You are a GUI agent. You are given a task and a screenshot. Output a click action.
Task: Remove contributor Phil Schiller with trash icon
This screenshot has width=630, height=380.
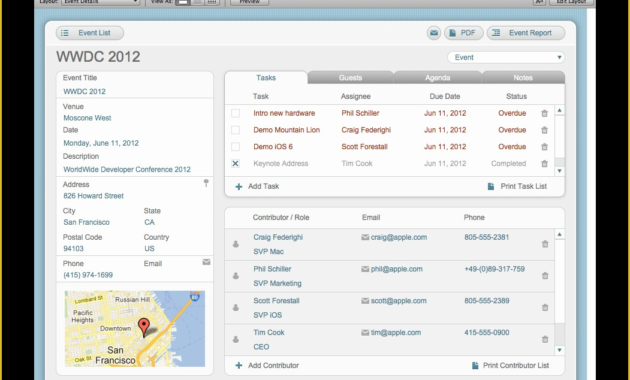545,276
